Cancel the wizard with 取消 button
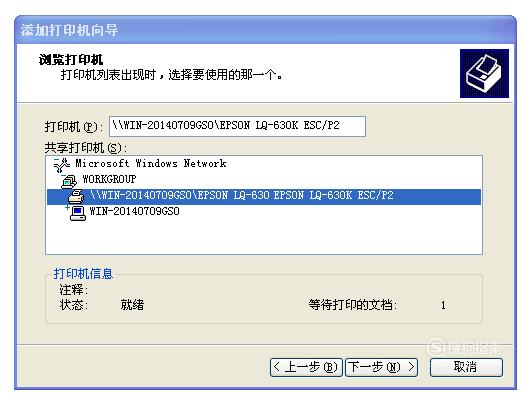527x394 pixels. pyautogui.click(x=466, y=367)
